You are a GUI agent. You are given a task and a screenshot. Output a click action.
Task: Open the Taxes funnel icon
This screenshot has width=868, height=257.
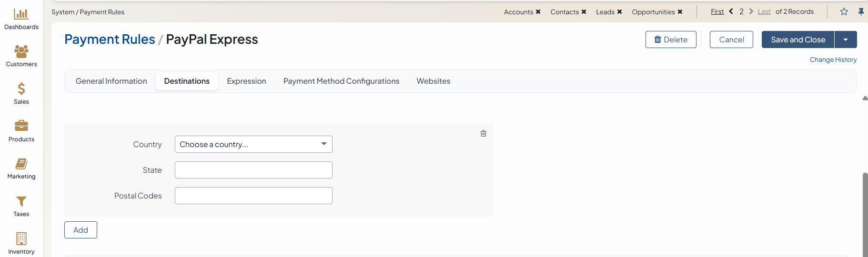[x=21, y=201]
